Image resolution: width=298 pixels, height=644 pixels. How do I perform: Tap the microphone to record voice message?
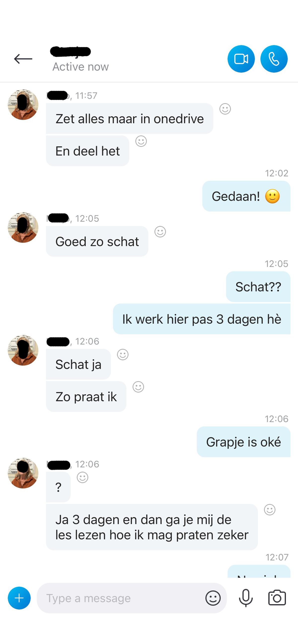[x=246, y=598]
